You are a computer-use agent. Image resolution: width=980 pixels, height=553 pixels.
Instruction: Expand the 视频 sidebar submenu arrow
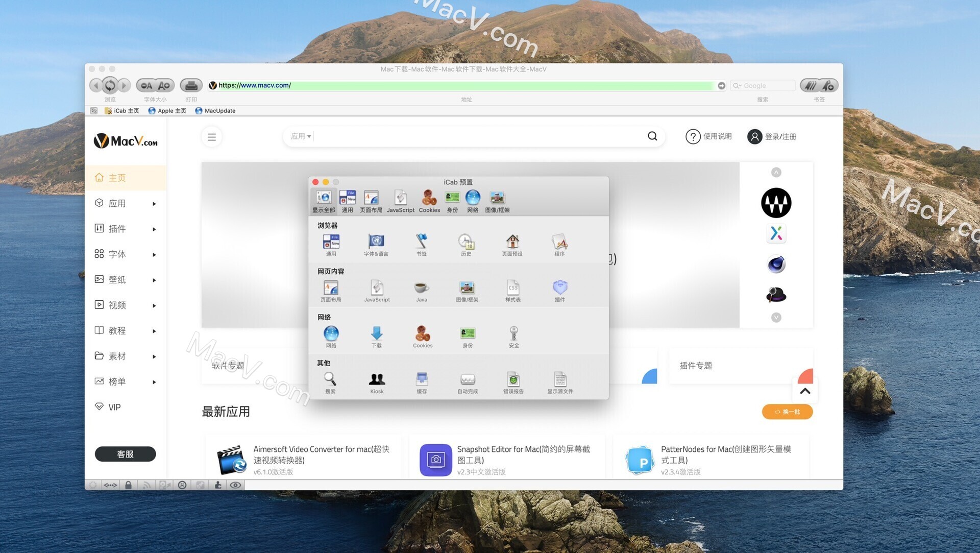coord(154,306)
